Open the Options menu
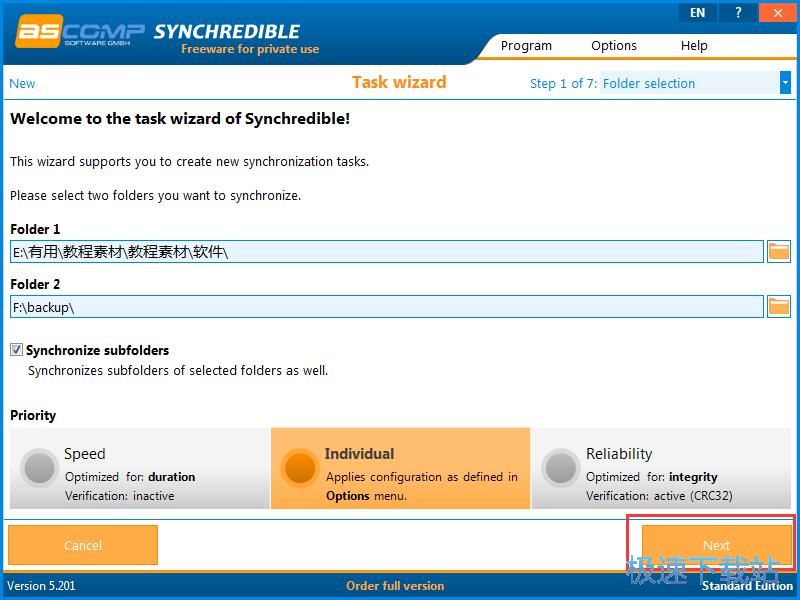 pos(614,45)
